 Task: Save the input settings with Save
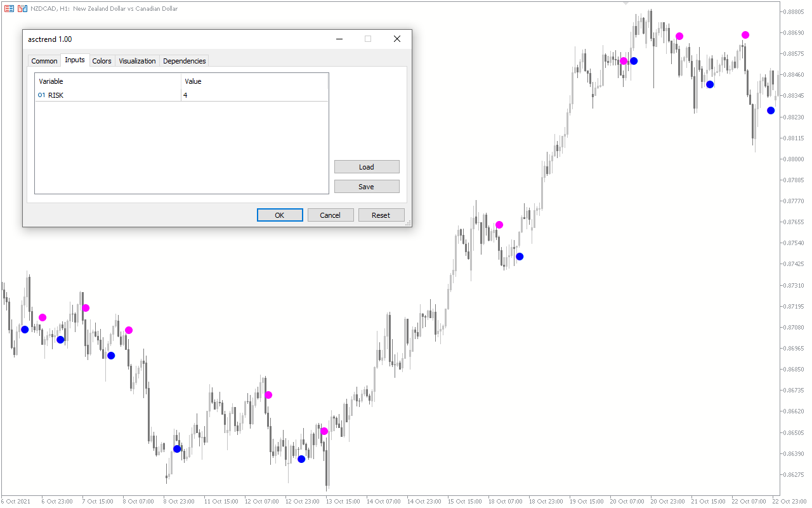click(x=367, y=187)
